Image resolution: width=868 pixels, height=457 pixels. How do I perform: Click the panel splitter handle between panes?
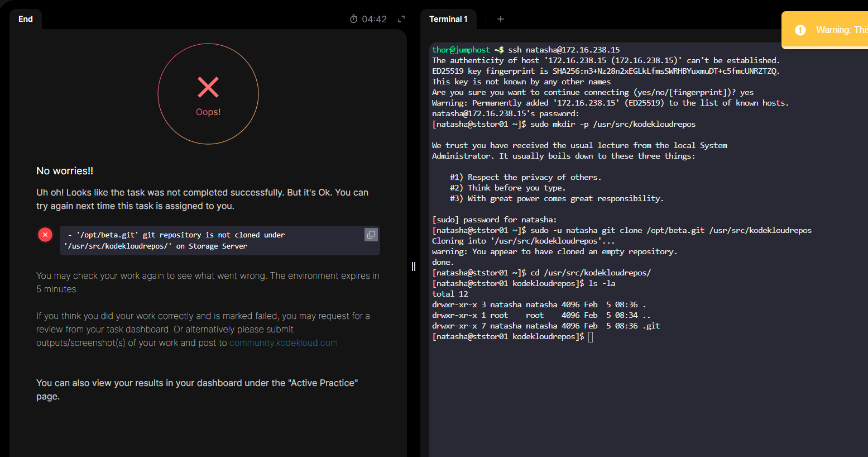tap(414, 266)
